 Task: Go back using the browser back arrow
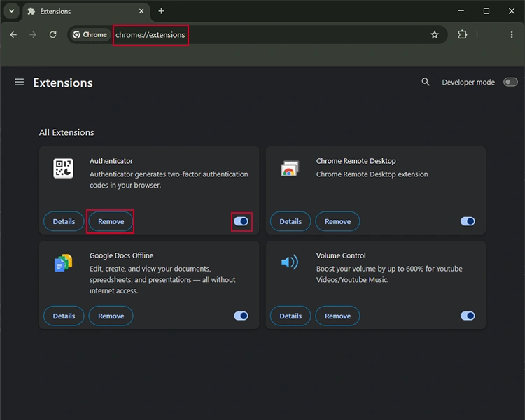13,34
